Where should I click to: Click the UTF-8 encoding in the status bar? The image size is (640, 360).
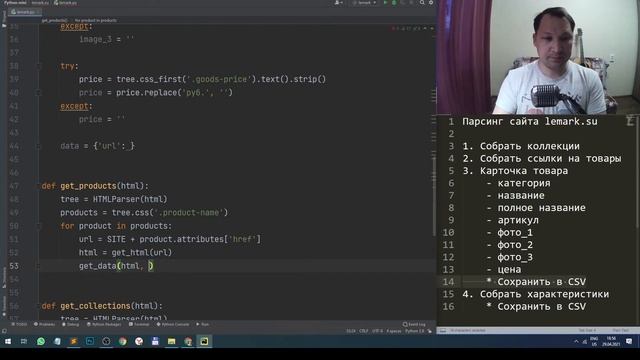[x=378, y=331]
